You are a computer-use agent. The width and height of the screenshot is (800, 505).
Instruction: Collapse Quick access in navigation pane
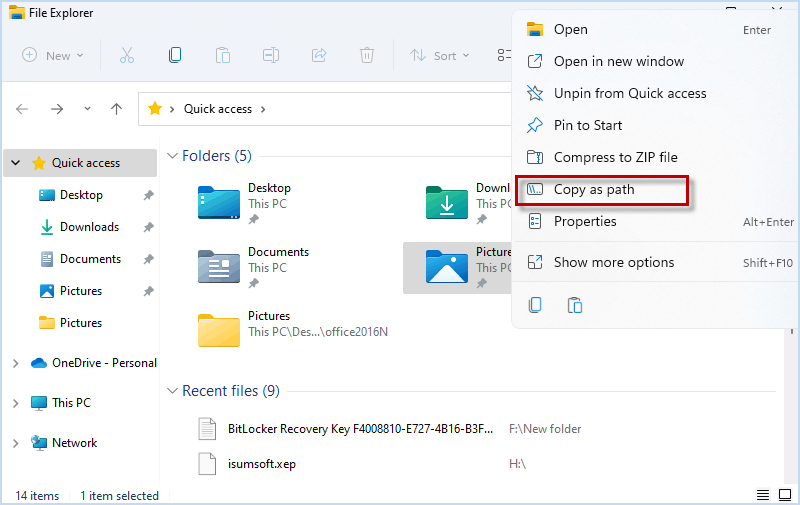(16, 163)
